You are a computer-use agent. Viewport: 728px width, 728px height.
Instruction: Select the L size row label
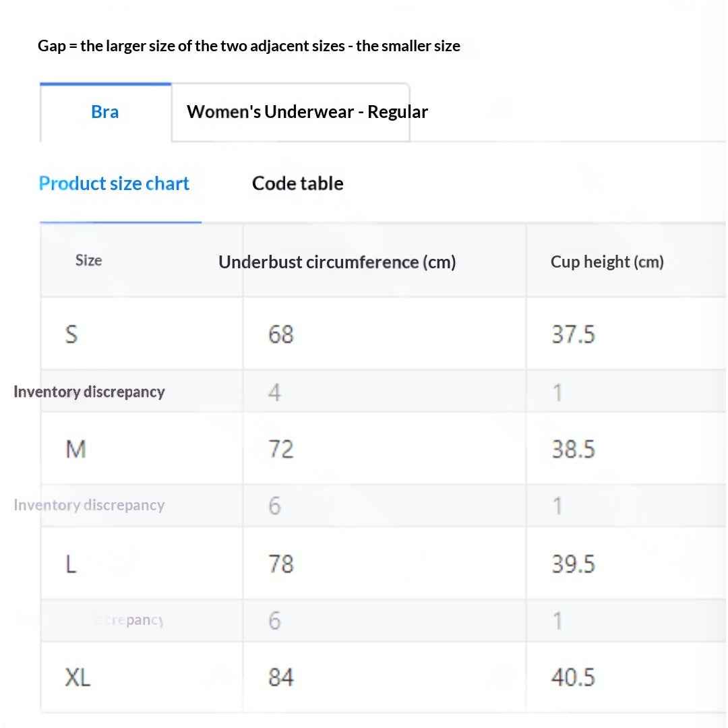71,564
